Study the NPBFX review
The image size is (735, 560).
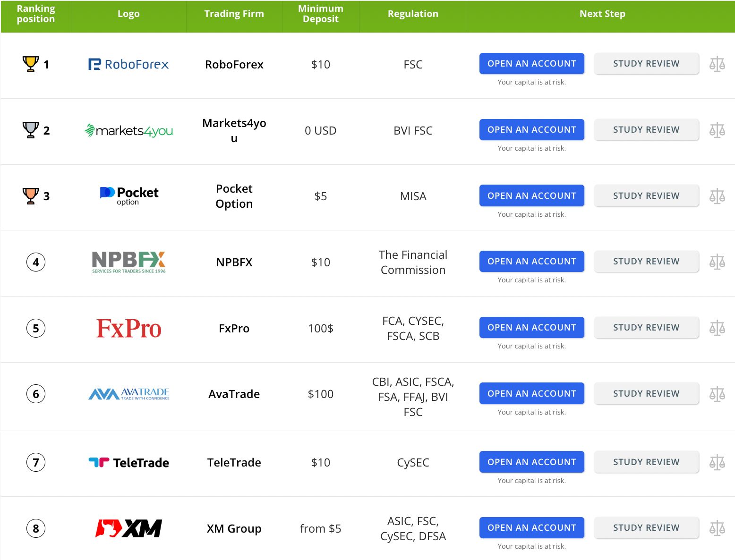tap(646, 262)
